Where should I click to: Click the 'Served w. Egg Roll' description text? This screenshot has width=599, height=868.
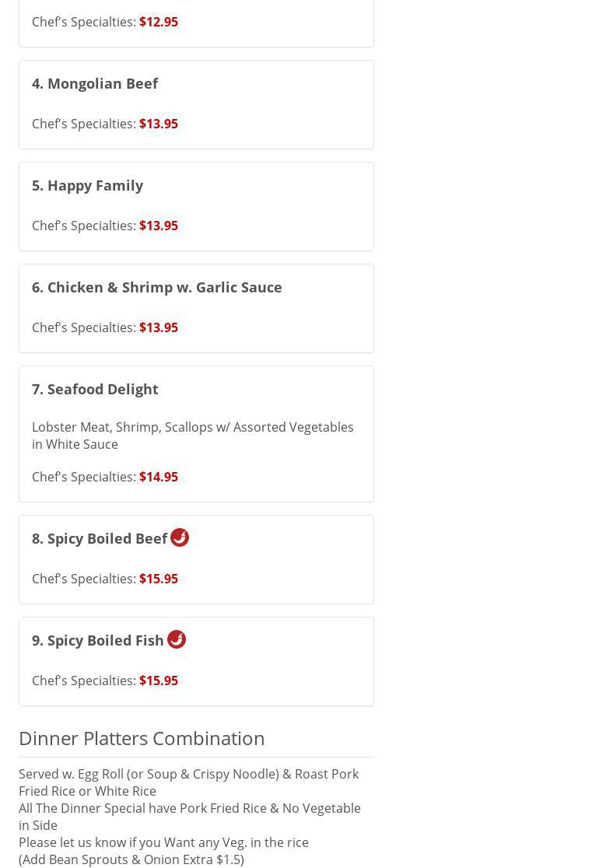(x=188, y=782)
